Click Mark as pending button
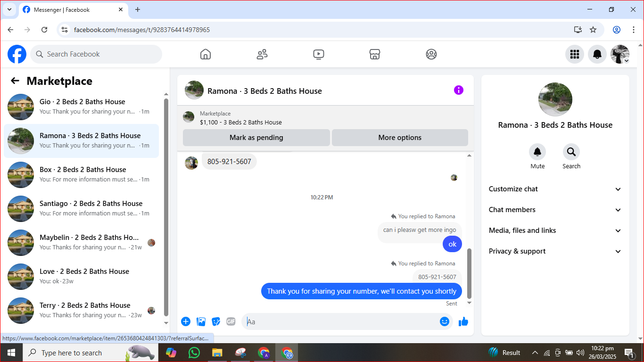Screen dimensions: 644x362 click(x=256, y=138)
